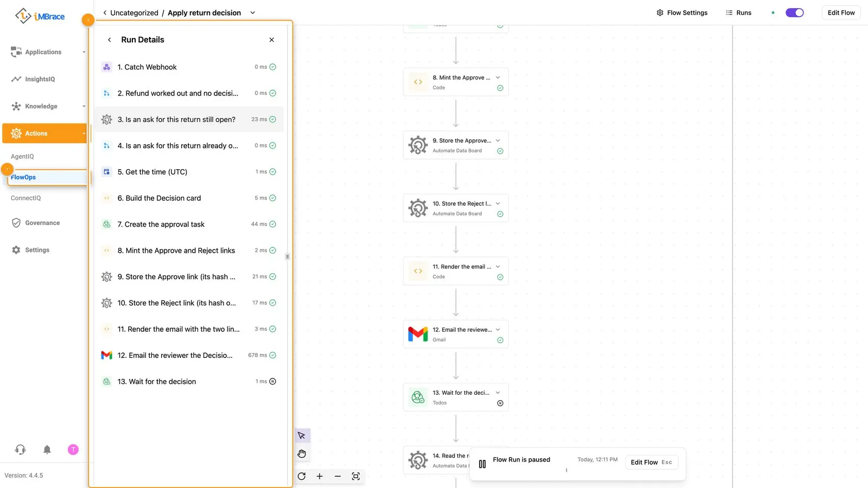
Task: Click the Edit Flow button in header
Action: tap(841, 12)
